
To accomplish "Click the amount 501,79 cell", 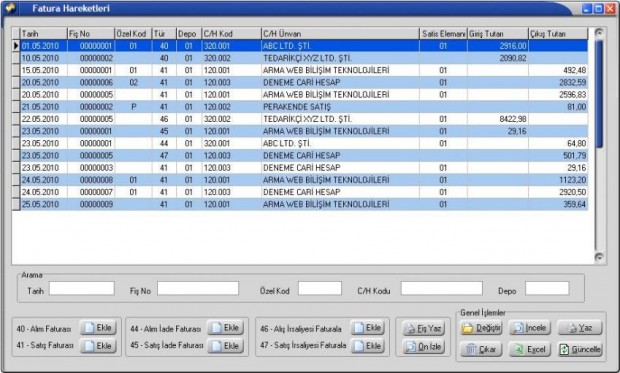I will pos(558,155).
